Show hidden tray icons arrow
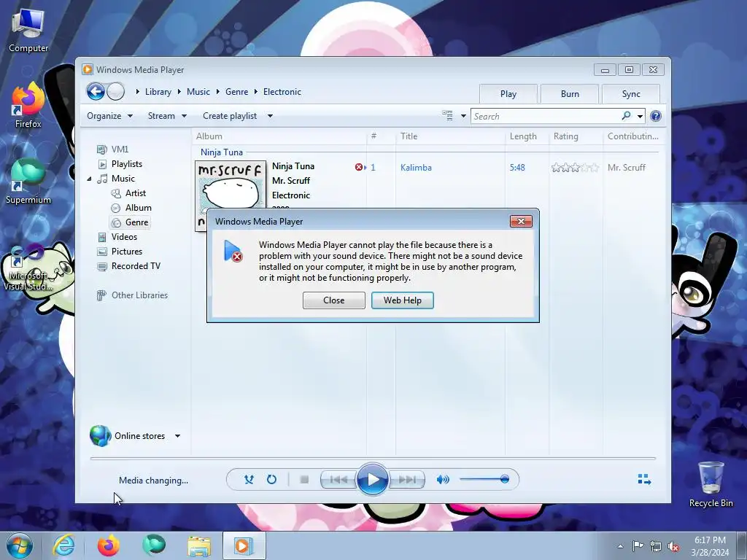This screenshot has height=560, width=747. 620,546
